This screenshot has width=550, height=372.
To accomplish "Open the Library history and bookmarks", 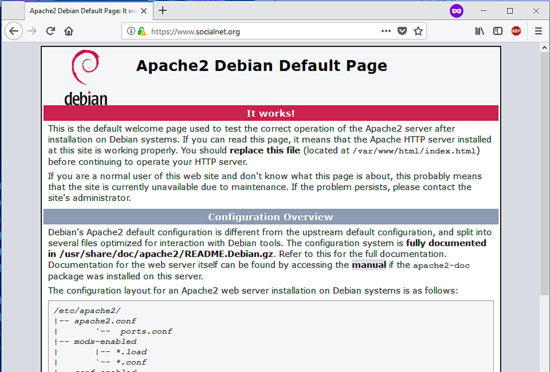I will [479, 31].
